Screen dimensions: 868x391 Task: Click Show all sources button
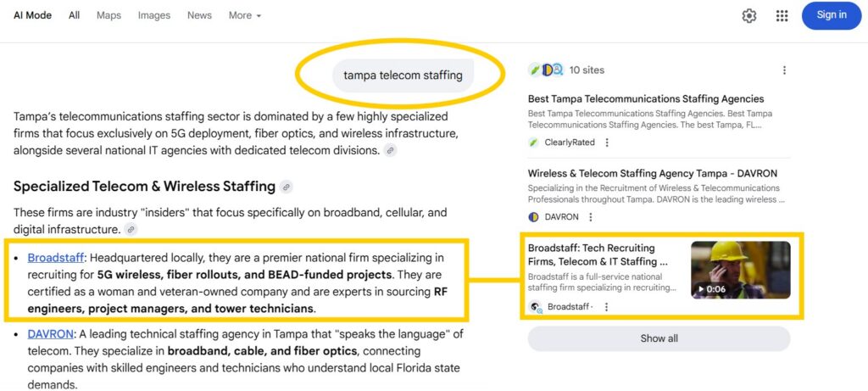(659, 338)
